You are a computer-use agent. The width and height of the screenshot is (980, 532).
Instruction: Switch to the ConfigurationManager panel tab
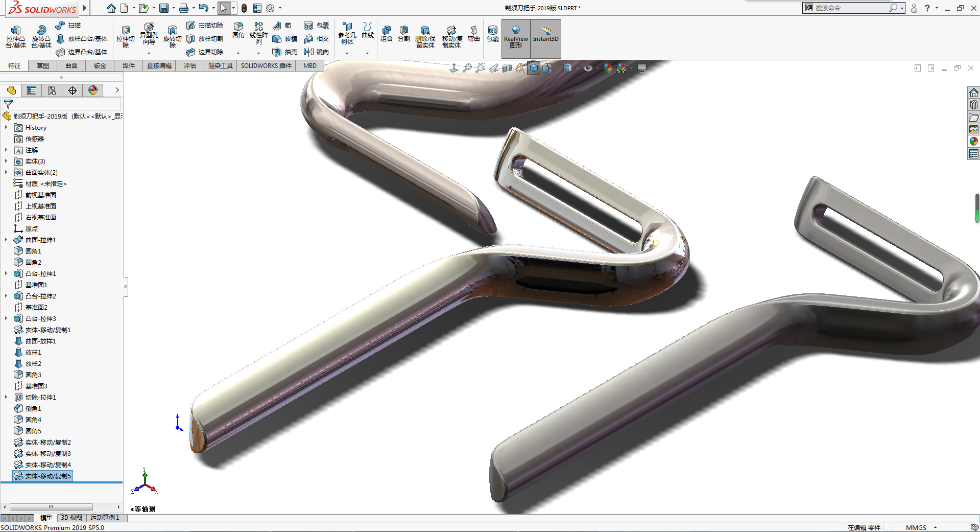[x=52, y=90]
